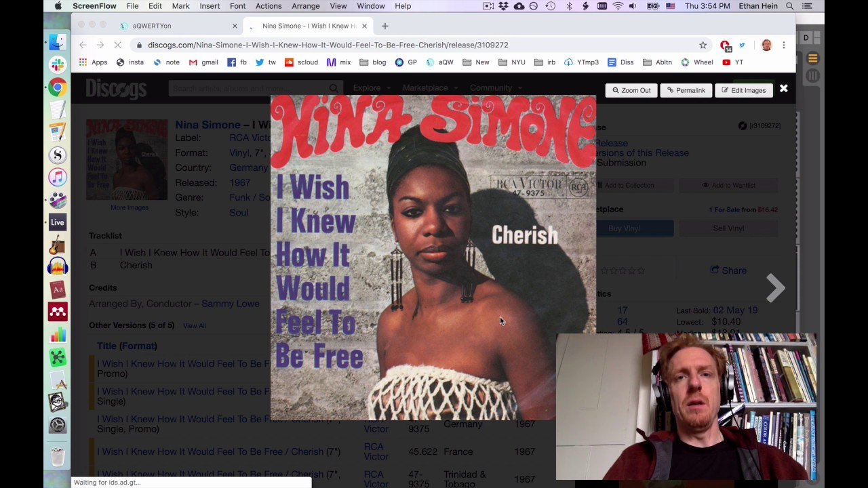Open the Wheel bookmark
868x488 pixels.
tap(697, 62)
